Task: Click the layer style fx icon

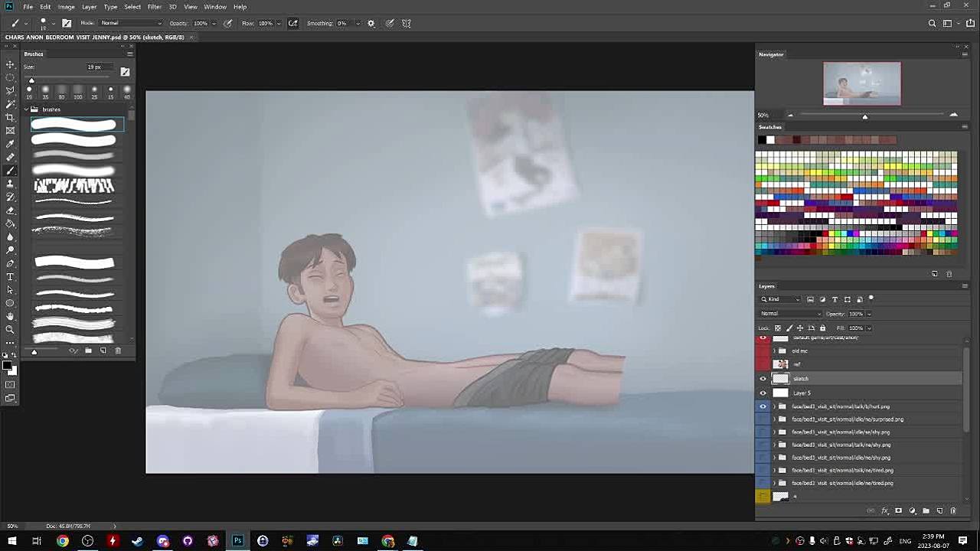Action: tap(885, 510)
